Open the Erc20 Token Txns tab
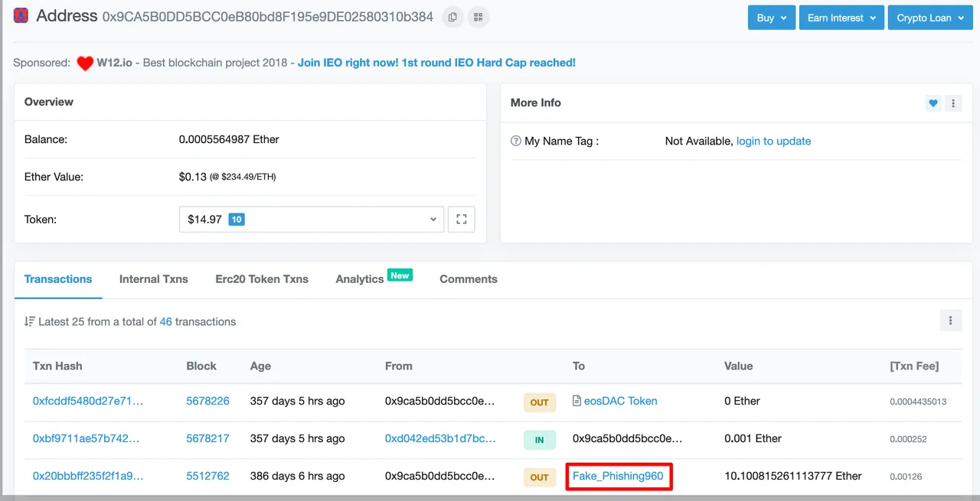 point(262,279)
